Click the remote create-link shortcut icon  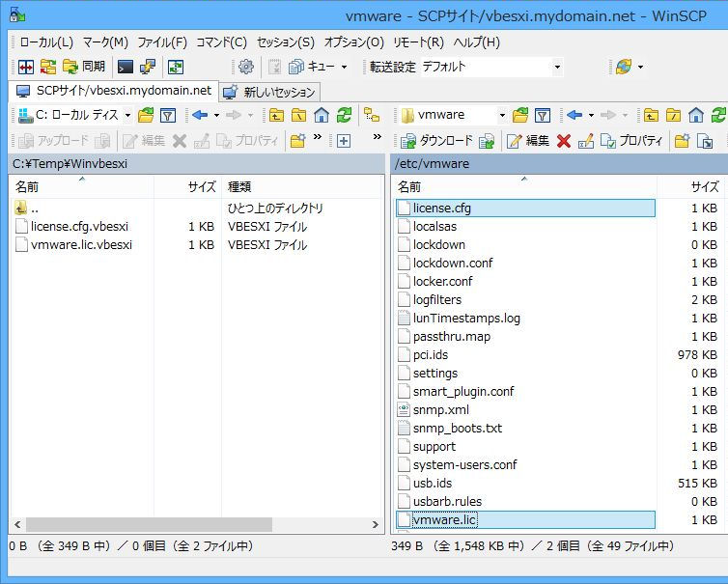(705, 141)
